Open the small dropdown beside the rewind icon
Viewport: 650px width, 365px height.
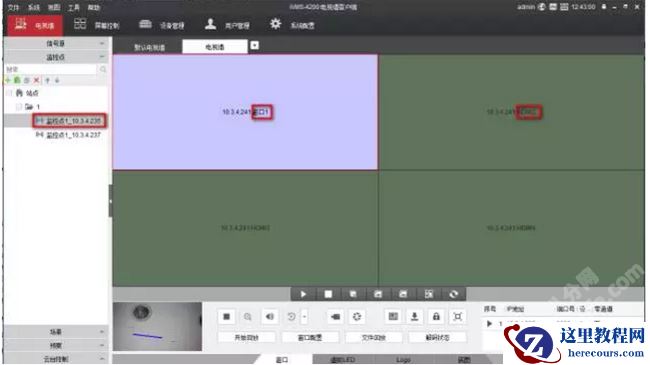coord(304,317)
